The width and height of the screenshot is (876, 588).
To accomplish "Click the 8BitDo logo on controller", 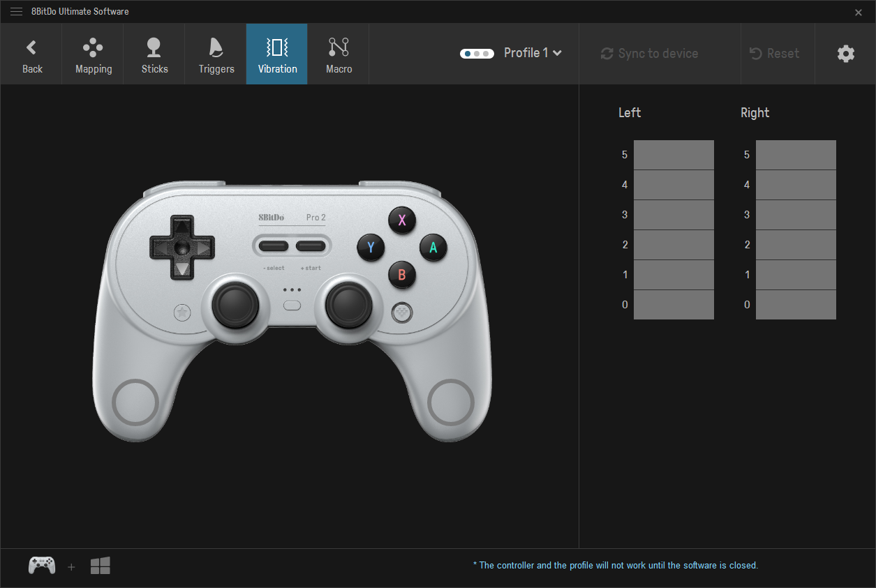I will (x=271, y=218).
